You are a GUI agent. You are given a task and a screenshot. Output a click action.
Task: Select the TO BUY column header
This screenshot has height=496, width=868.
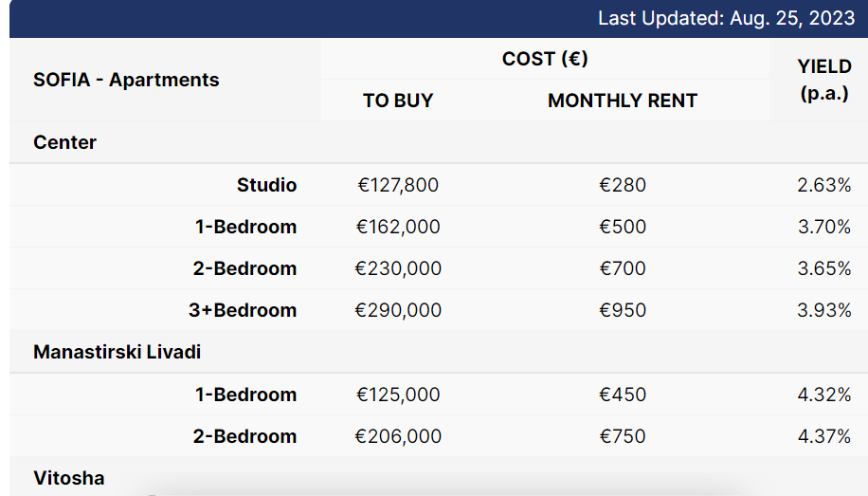coord(398,101)
